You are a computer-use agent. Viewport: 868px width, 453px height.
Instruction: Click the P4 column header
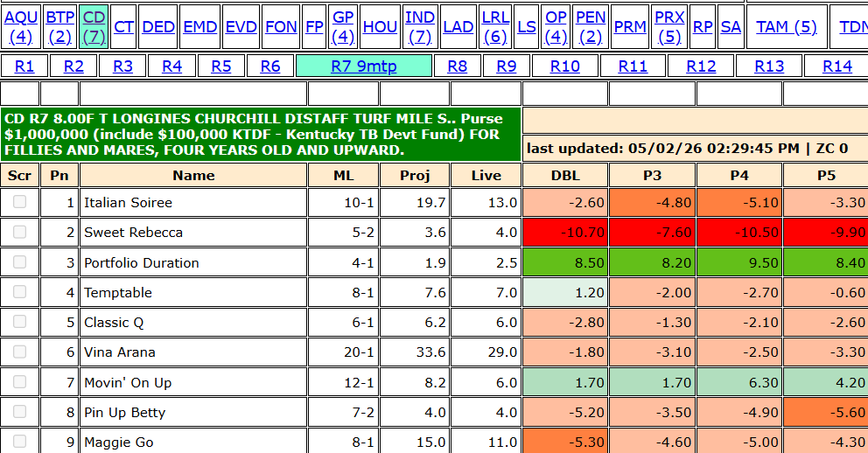pos(739,175)
